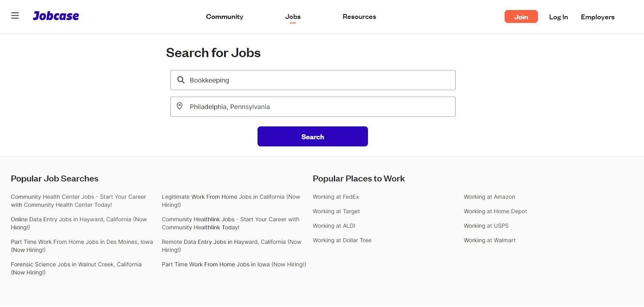Viewport: 644px width, 307px height.
Task: Open the Employers link
Action: tap(597, 17)
